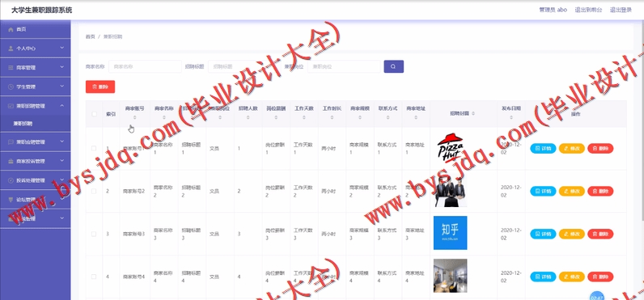This screenshot has width=644, height=300.
Task: Click the 商家账号4 cell
Action: [133, 277]
